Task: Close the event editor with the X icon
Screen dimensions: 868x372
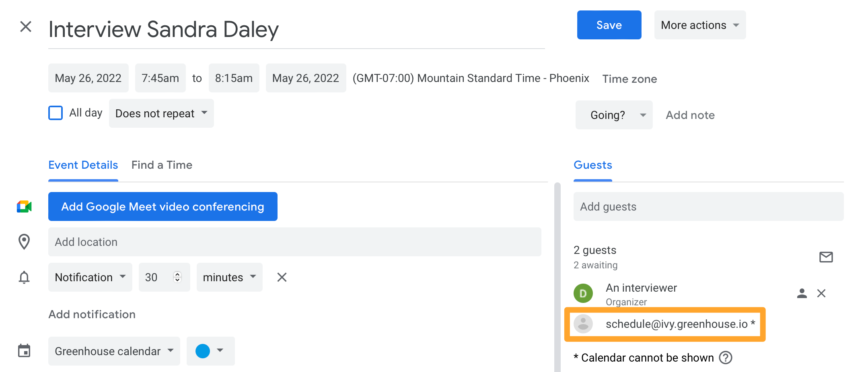Action: [26, 27]
